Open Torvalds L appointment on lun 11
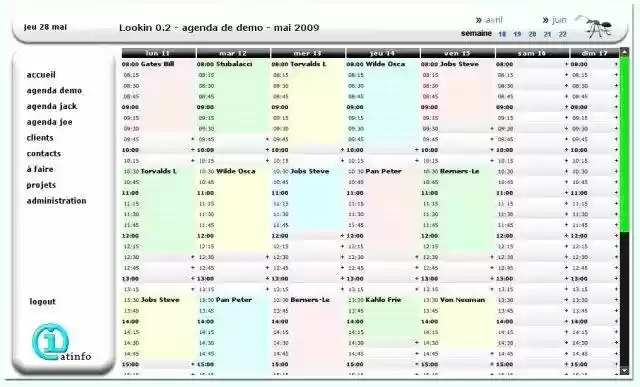 tap(158, 171)
